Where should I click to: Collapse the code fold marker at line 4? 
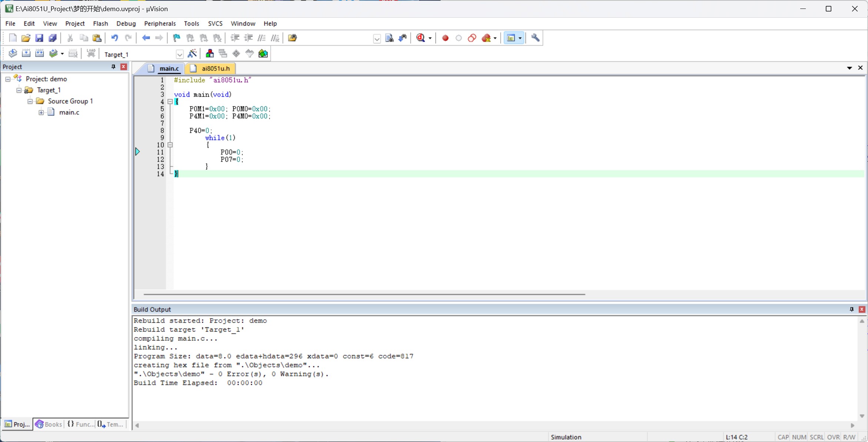170,101
